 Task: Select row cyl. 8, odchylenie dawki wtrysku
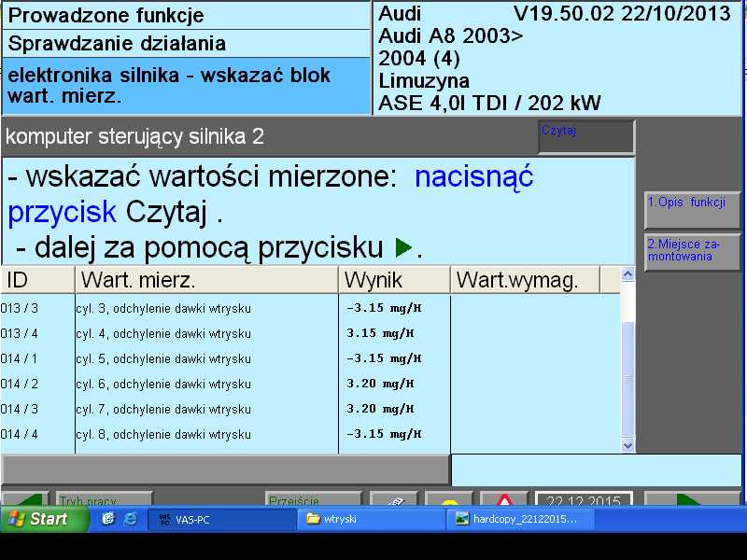point(310,434)
